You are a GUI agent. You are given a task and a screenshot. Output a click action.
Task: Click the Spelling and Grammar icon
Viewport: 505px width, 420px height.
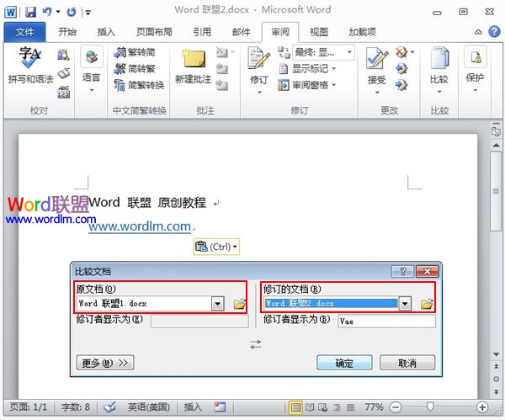(30, 58)
